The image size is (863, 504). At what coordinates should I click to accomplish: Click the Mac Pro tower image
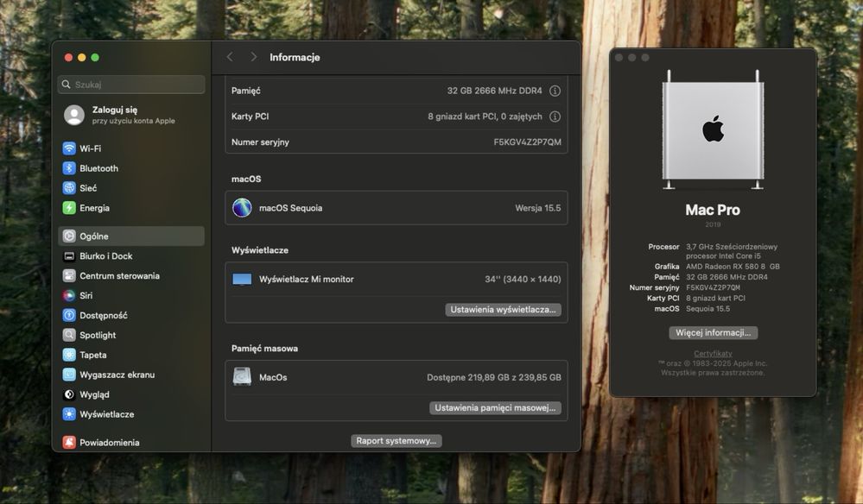[713, 130]
